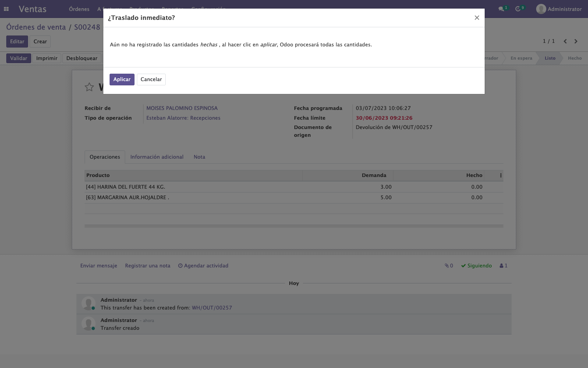
Task: Go to Órdenes de venta breadcrumb
Action: [x=36, y=27]
